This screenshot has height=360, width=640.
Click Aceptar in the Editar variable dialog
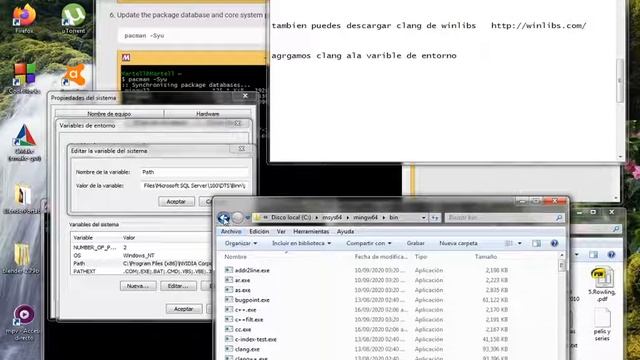tap(176, 202)
